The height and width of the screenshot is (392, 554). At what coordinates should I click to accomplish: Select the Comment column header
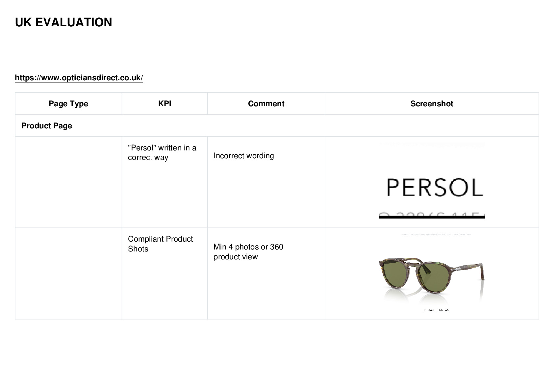pos(266,104)
